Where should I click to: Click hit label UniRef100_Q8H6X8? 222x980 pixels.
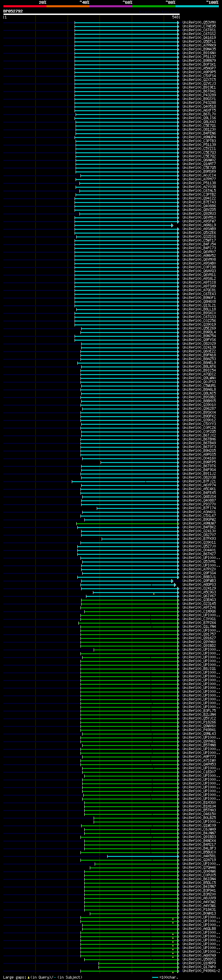[x=199, y=302]
